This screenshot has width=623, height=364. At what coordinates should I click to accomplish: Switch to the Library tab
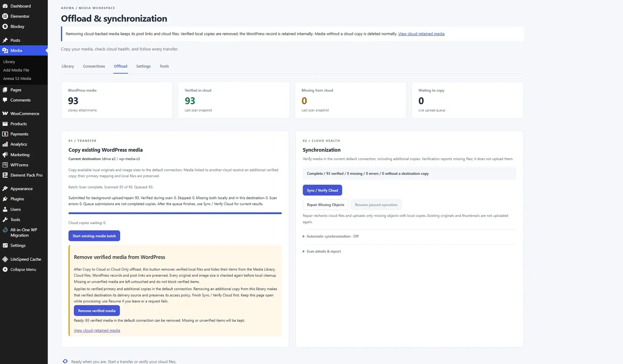pyautogui.click(x=68, y=66)
